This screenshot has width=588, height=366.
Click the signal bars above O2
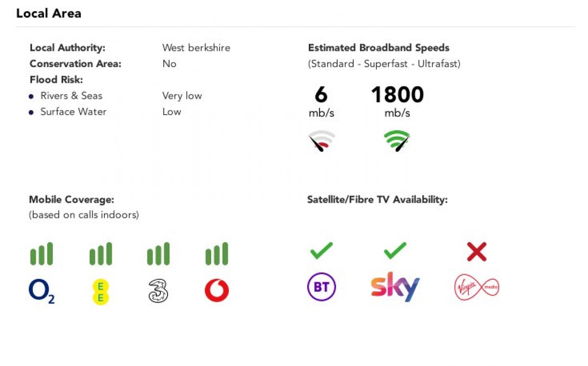42,254
